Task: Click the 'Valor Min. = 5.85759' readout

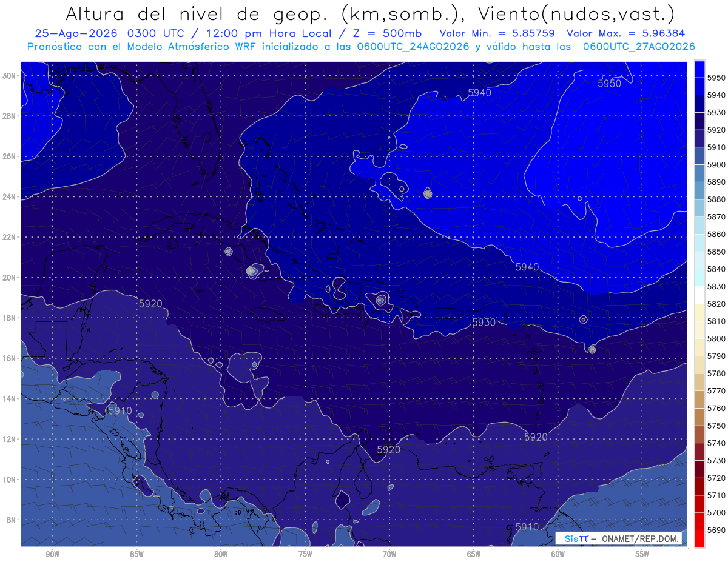Action: click(x=499, y=34)
